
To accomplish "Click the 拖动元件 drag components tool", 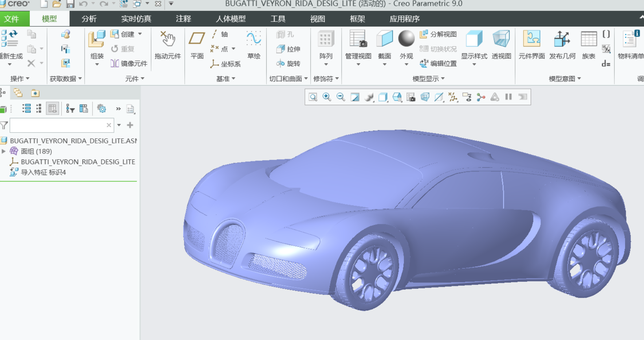I will 168,45.
